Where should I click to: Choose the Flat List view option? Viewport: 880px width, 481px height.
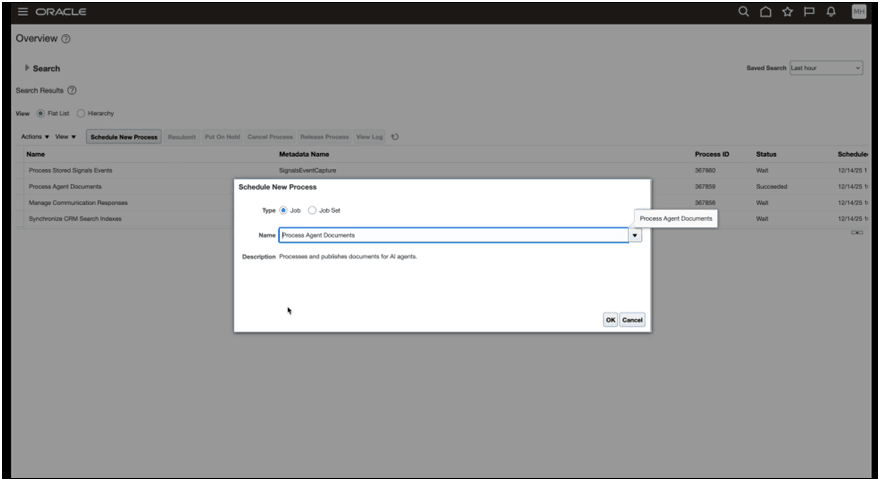tap(40, 113)
